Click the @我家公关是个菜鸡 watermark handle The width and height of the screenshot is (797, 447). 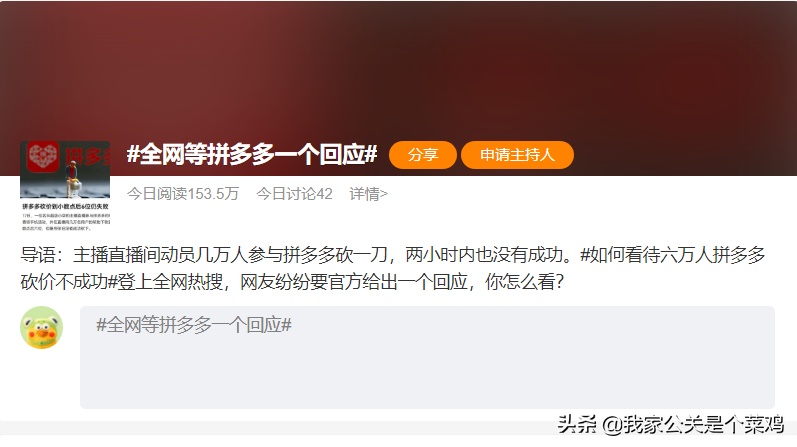pos(693,425)
